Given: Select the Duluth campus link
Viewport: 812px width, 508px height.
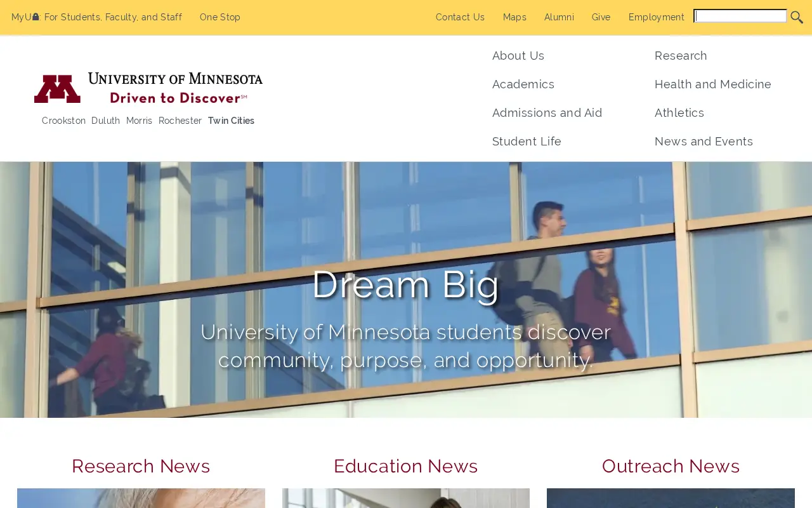Looking at the screenshot, I should [105, 121].
